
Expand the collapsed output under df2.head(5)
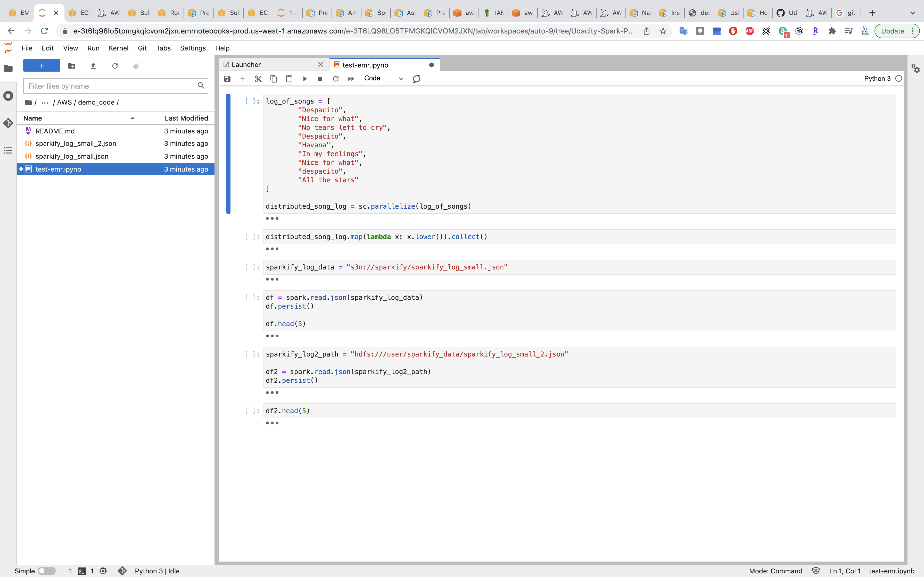272,423
